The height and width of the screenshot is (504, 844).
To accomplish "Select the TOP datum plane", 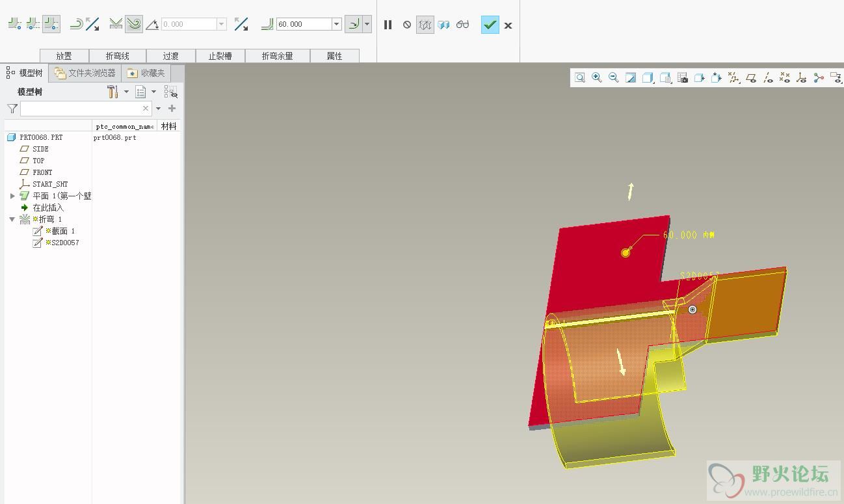I will pyautogui.click(x=38, y=161).
